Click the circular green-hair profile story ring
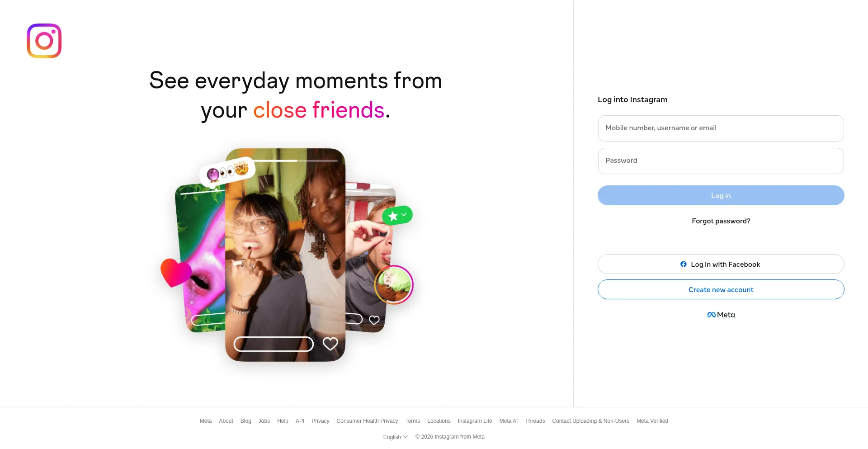868x449 pixels. click(x=394, y=284)
